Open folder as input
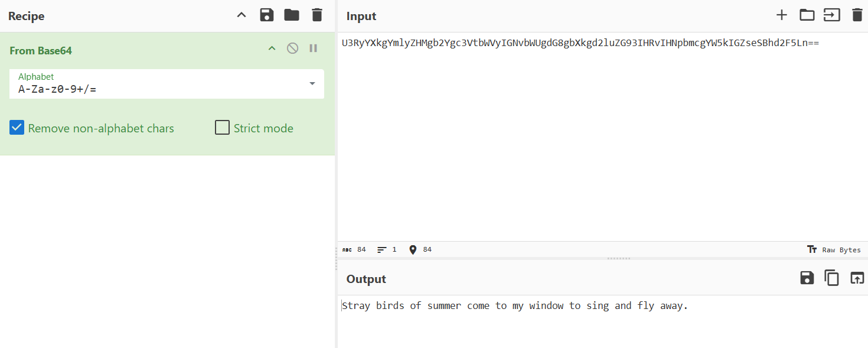 (x=807, y=15)
